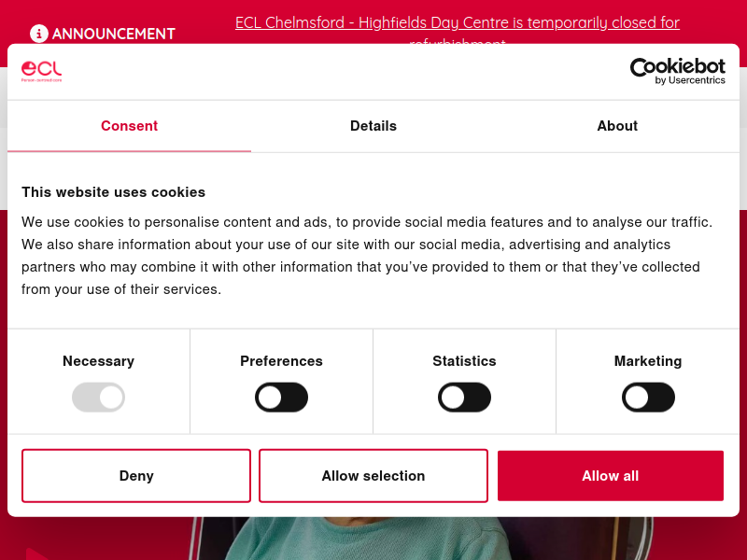The image size is (747, 560).
Task: Click the Allow selection button
Action: point(373,476)
